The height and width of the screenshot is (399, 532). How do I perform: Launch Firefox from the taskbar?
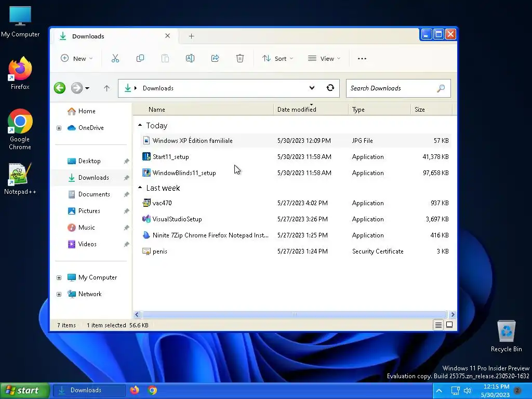point(135,390)
